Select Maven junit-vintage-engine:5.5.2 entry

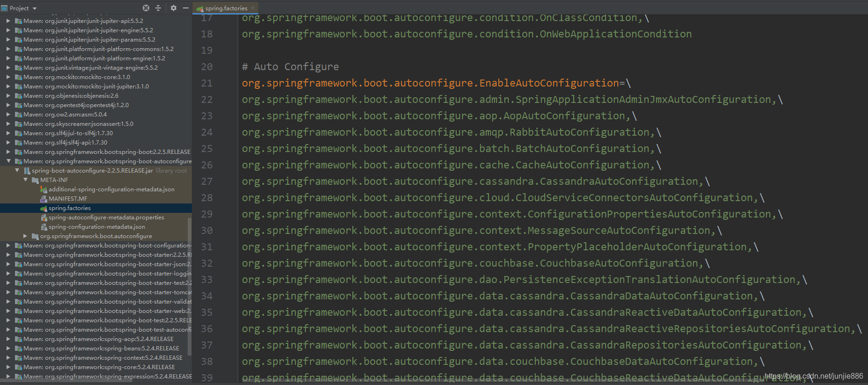(x=90, y=68)
